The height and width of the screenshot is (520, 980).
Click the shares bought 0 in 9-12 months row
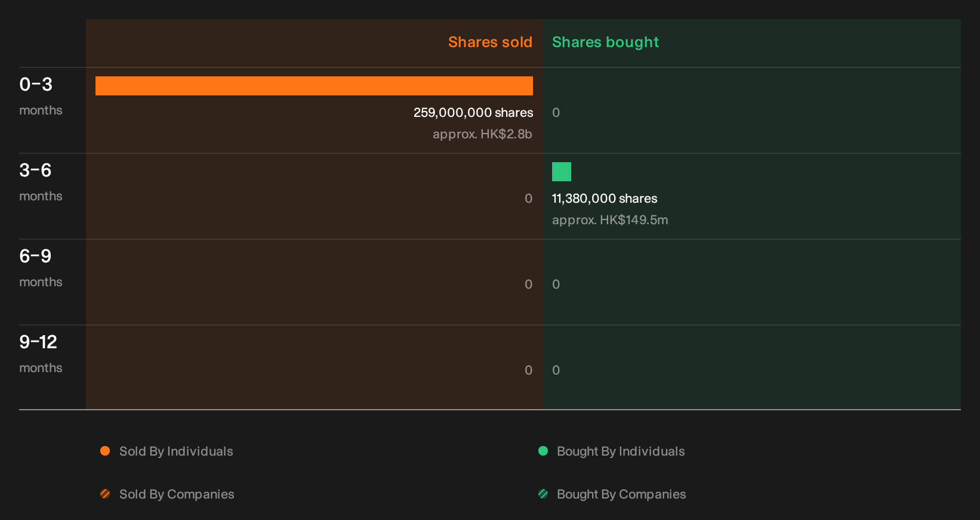click(x=556, y=370)
